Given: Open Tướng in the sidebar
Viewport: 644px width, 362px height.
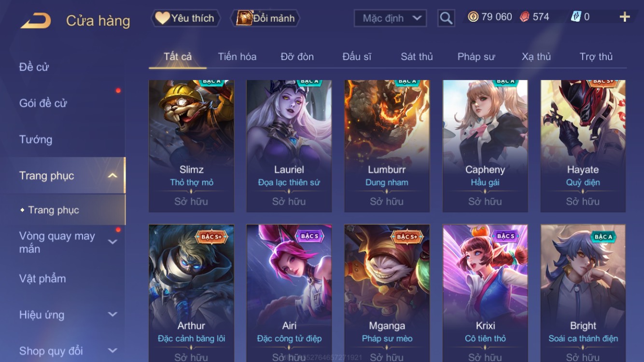Looking at the screenshot, I should click(36, 139).
